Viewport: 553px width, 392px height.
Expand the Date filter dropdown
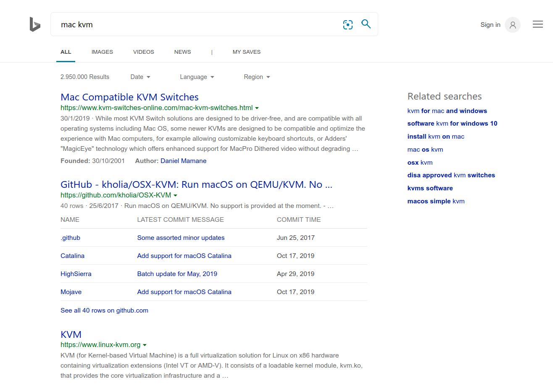tap(140, 77)
